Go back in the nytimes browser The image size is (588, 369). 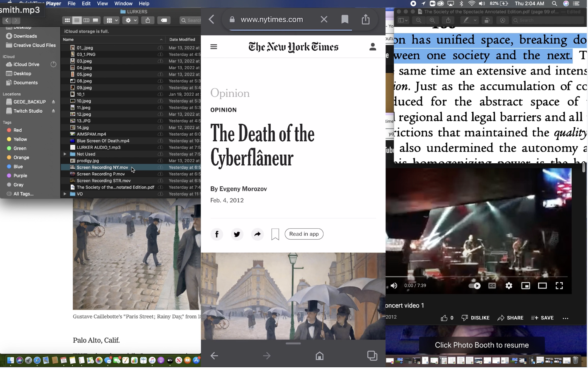point(212,20)
